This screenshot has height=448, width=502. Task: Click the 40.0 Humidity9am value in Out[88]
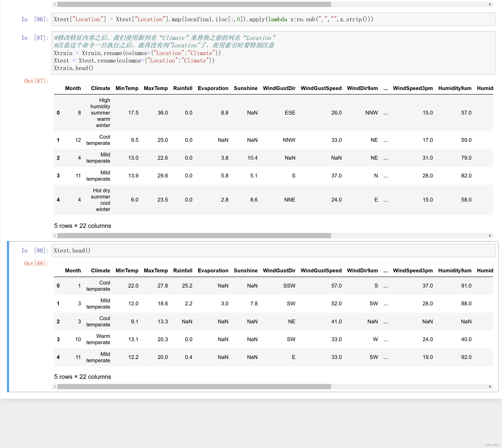click(x=466, y=339)
